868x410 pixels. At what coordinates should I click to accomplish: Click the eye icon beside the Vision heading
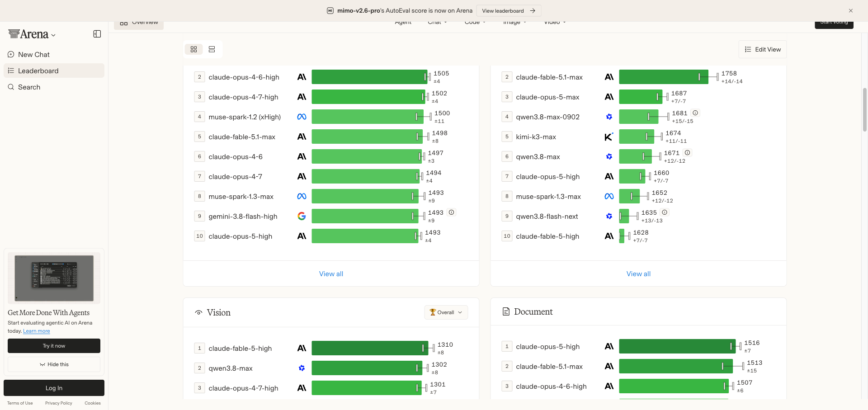click(198, 313)
